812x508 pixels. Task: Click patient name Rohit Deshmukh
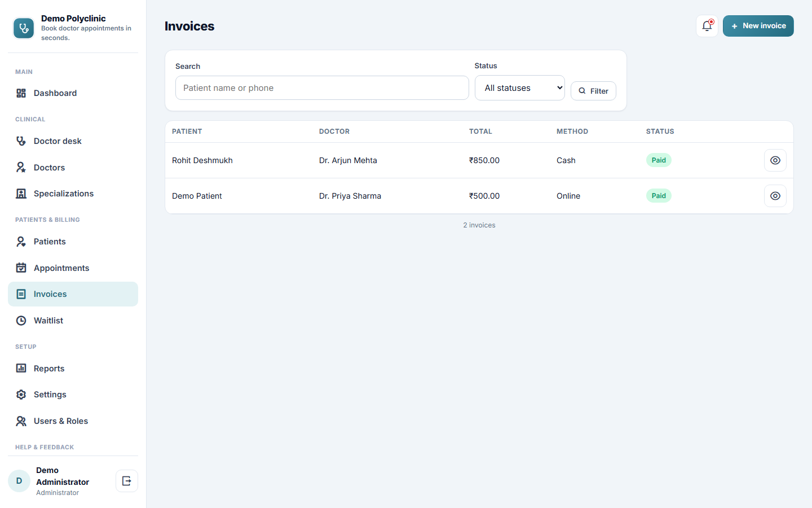coord(202,160)
